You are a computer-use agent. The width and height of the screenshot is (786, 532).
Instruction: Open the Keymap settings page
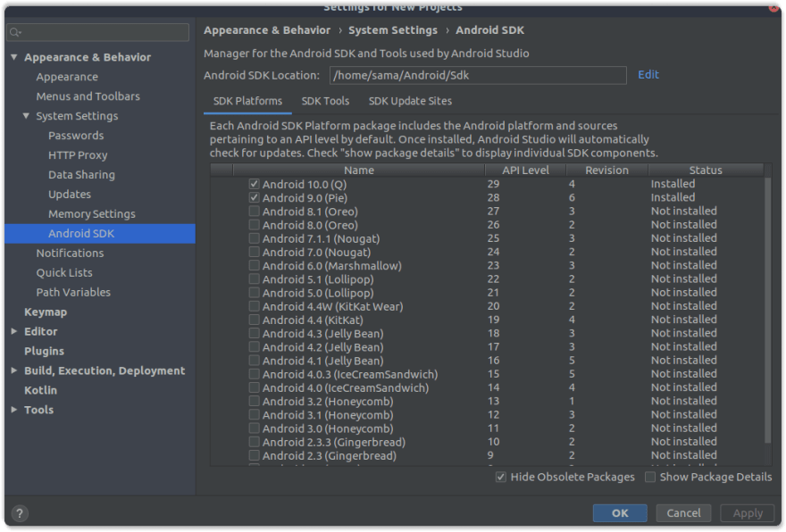[46, 312]
